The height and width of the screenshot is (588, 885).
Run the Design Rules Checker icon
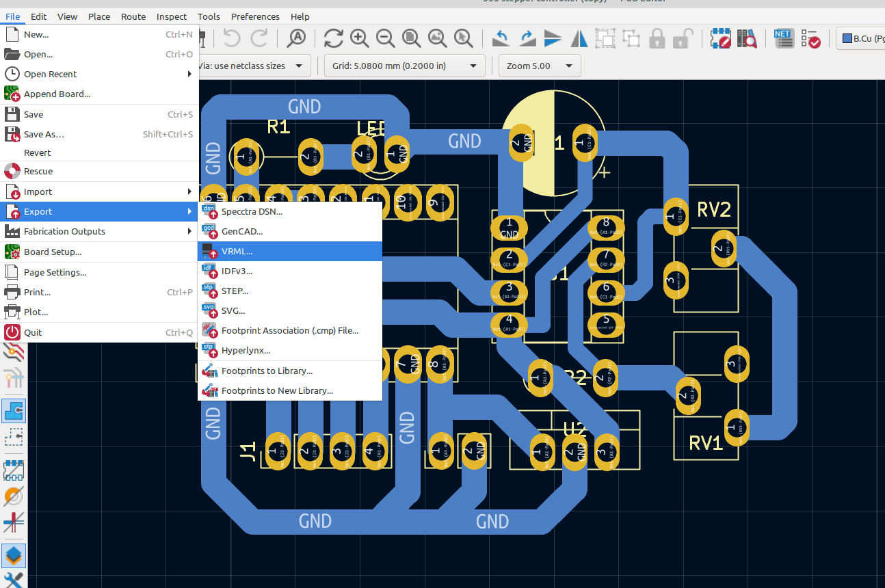coord(810,38)
